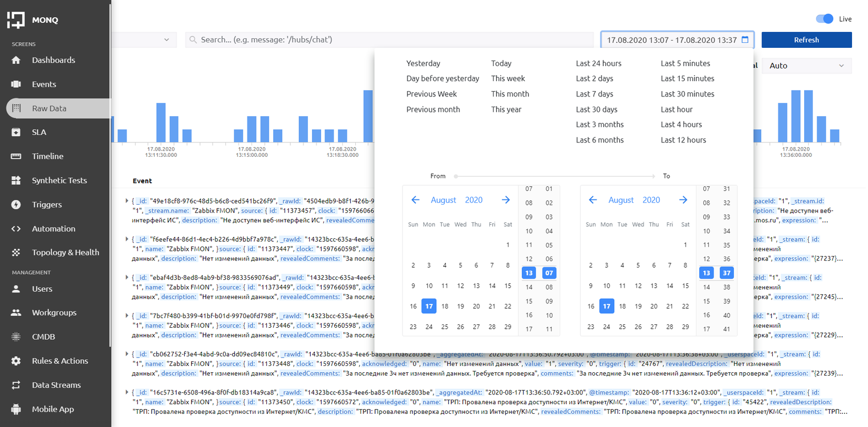Click the Timeline icon in sidebar
This screenshot has height=427, width=868.
16,156
